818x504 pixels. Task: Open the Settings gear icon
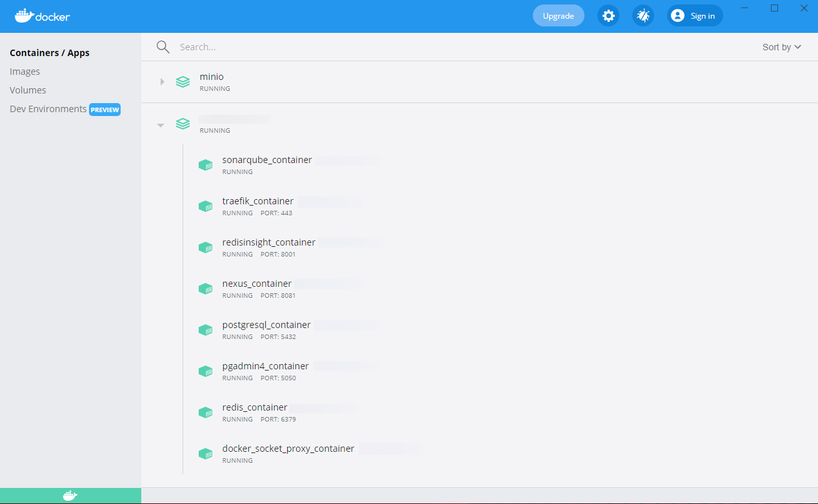click(x=608, y=16)
